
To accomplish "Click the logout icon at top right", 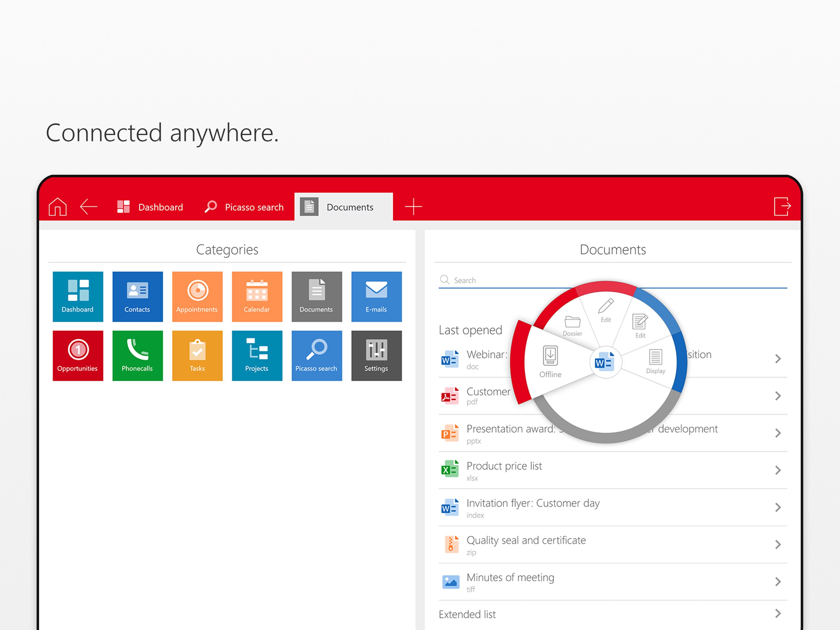I will 782,206.
